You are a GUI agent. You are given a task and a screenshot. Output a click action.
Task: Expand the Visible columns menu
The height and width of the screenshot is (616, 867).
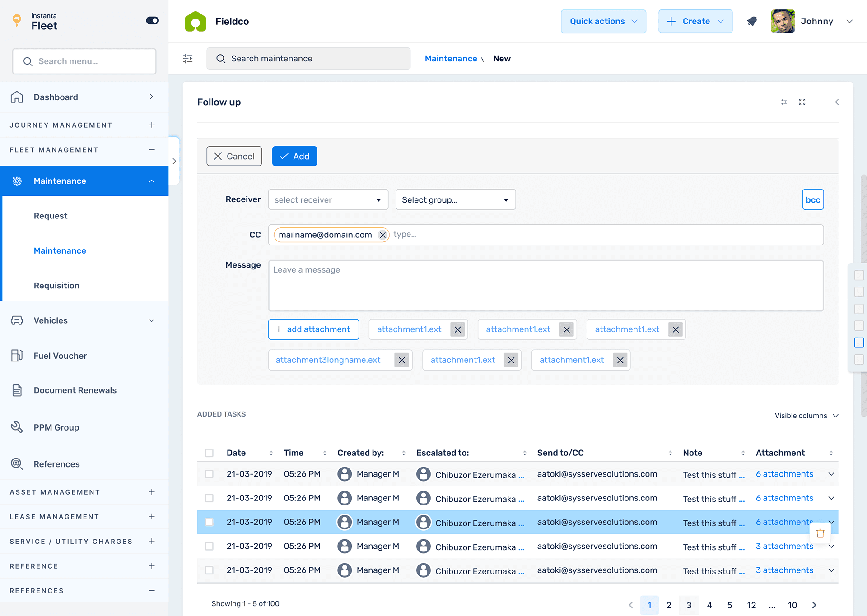point(806,416)
